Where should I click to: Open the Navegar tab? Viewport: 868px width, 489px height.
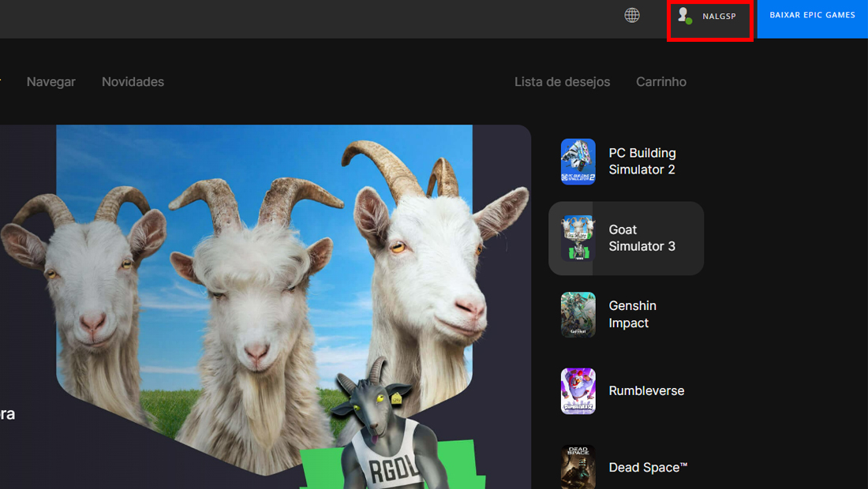51,82
